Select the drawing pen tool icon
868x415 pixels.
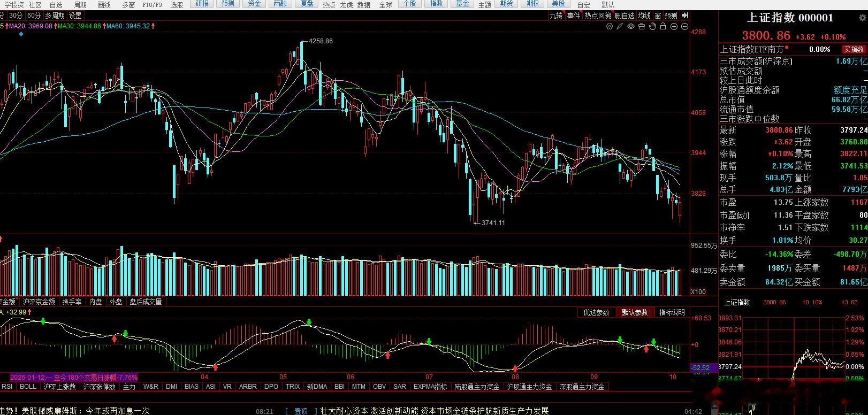(620, 26)
